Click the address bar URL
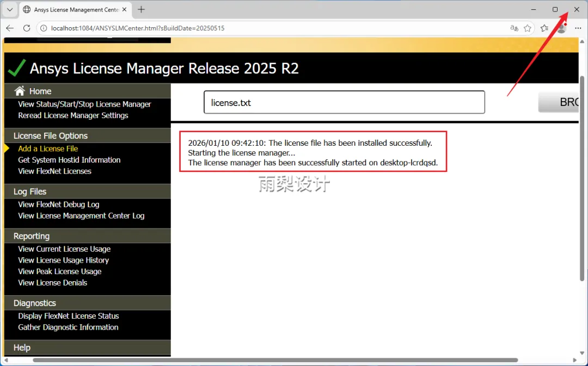The image size is (588, 366). tap(138, 28)
